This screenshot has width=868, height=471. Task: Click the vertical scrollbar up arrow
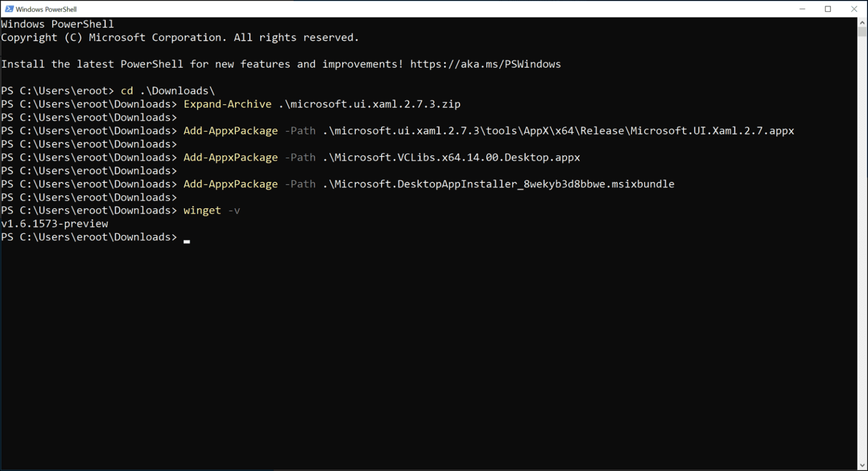click(x=862, y=22)
